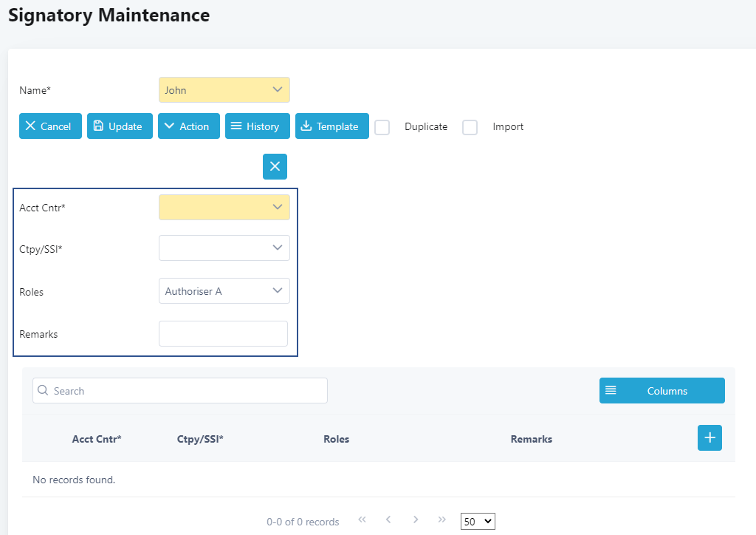This screenshot has width=756, height=535.
Task: Click the Update button
Action: pos(120,126)
